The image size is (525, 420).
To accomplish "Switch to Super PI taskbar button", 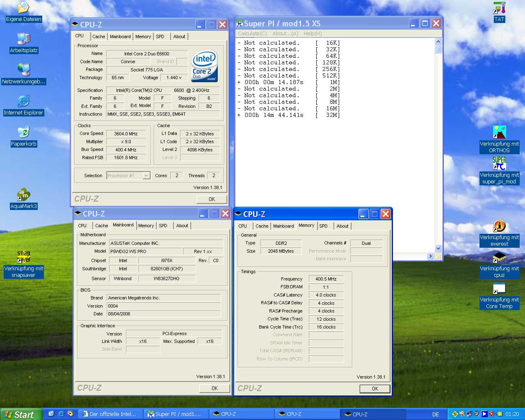I will (176, 414).
